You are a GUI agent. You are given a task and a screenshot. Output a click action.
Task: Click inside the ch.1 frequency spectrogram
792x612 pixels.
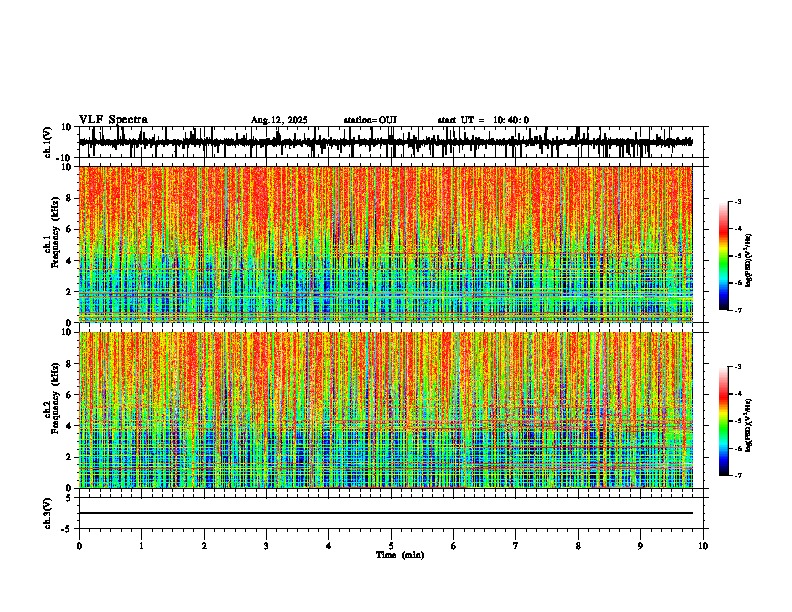click(385, 244)
